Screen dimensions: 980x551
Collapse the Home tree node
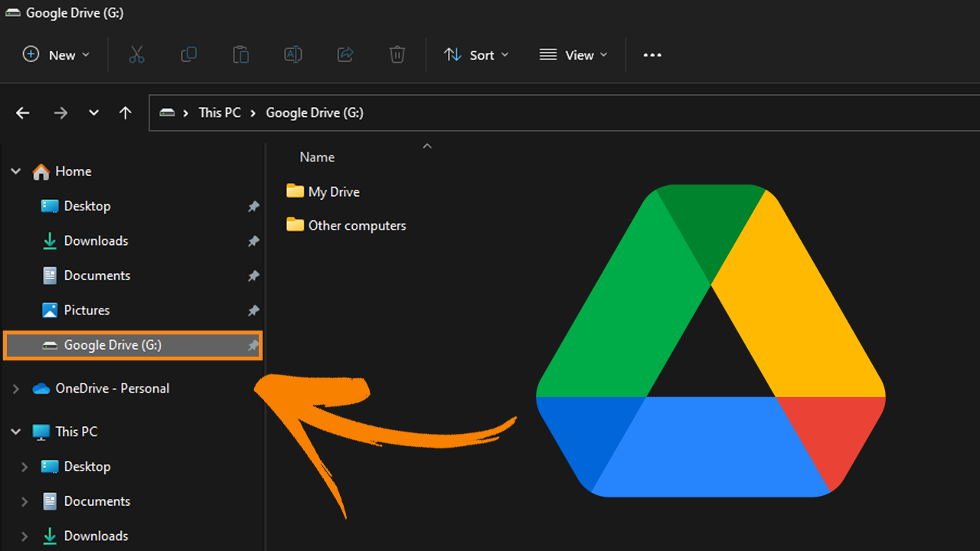click(15, 171)
